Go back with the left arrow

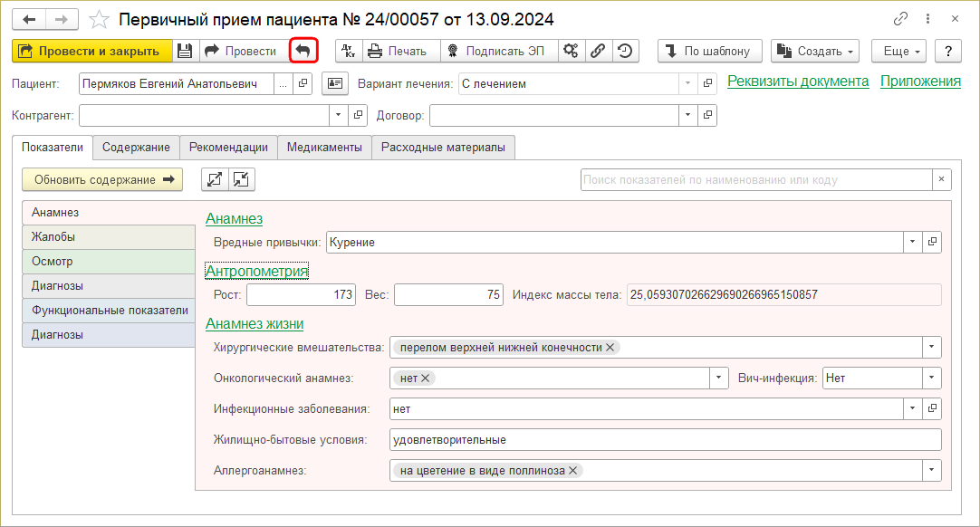click(29, 19)
